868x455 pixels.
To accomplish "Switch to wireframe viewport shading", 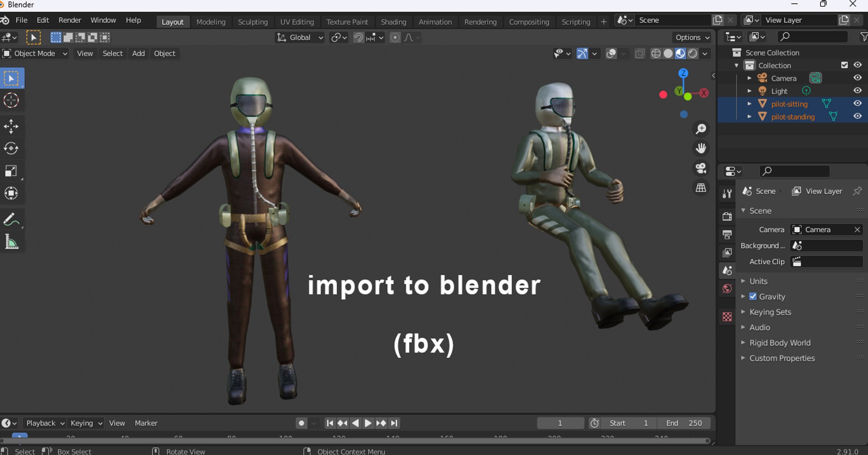I will (656, 54).
